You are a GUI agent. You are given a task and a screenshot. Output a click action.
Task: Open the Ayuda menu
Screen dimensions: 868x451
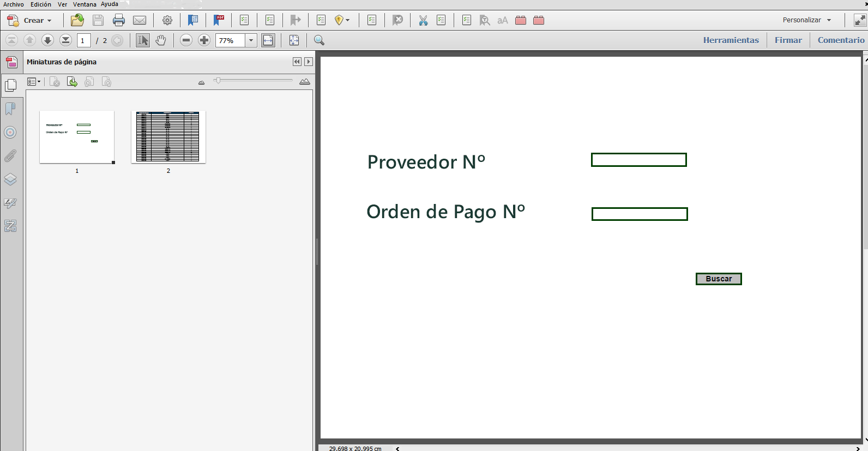[x=110, y=4]
